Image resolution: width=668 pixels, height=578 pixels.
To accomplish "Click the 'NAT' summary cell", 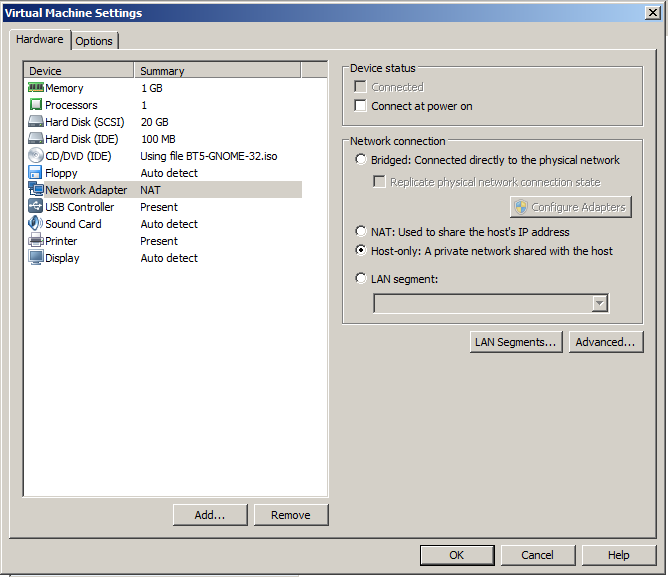I will tap(150, 190).
